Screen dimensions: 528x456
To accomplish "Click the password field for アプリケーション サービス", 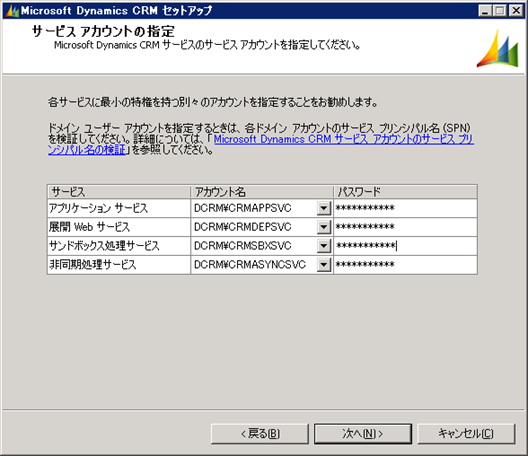I will click(405, 208).
